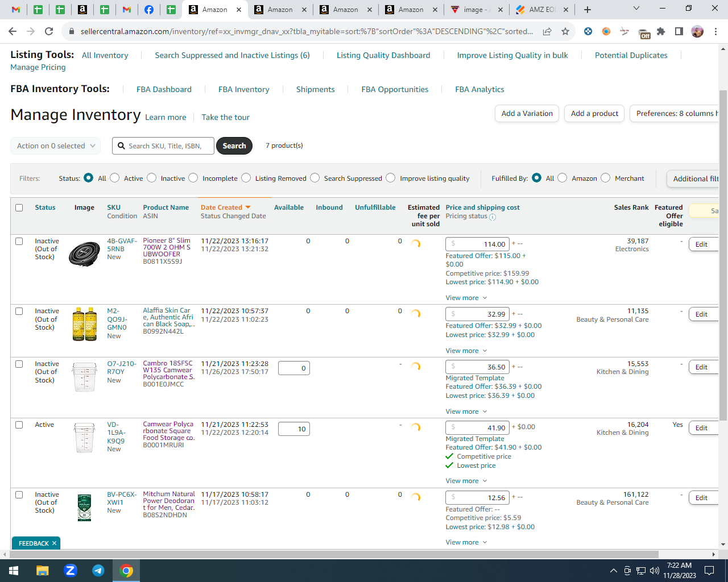Screen dimensions: 728x582
Task: Open File Explorer from the taskbar
Action: coord(43,571)
